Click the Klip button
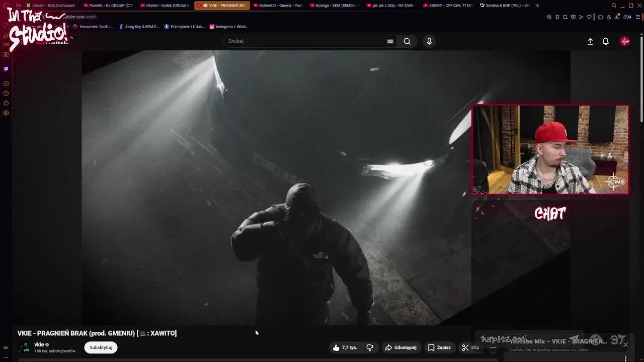The height and width of the screenshot is (362, 644). tap(470, 347)
